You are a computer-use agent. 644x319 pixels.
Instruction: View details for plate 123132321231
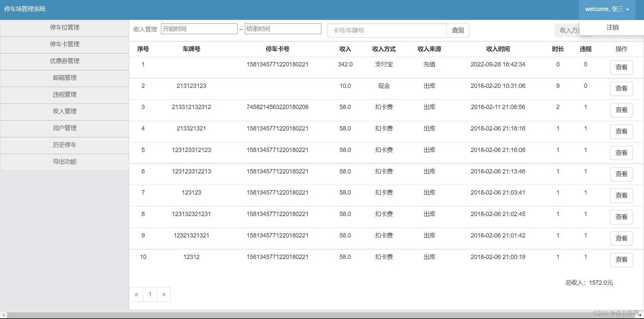pos(621,217)
